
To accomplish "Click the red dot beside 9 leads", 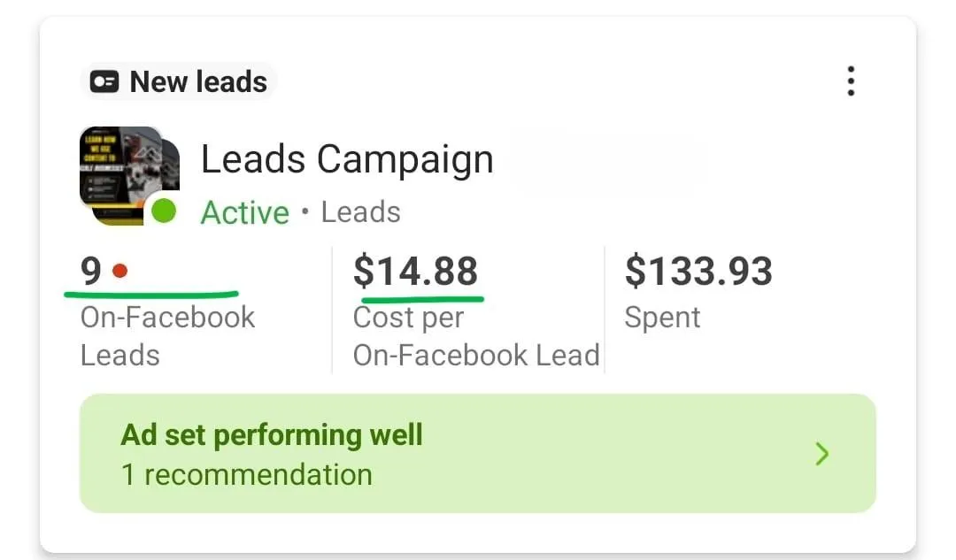I will point(119,271).
